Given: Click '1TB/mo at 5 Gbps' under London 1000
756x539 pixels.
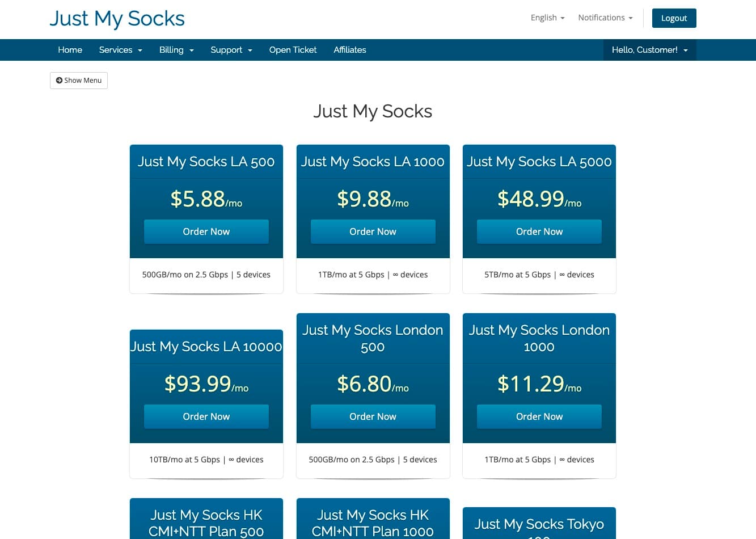Looking at the screenshot, I should click(517, 460).
